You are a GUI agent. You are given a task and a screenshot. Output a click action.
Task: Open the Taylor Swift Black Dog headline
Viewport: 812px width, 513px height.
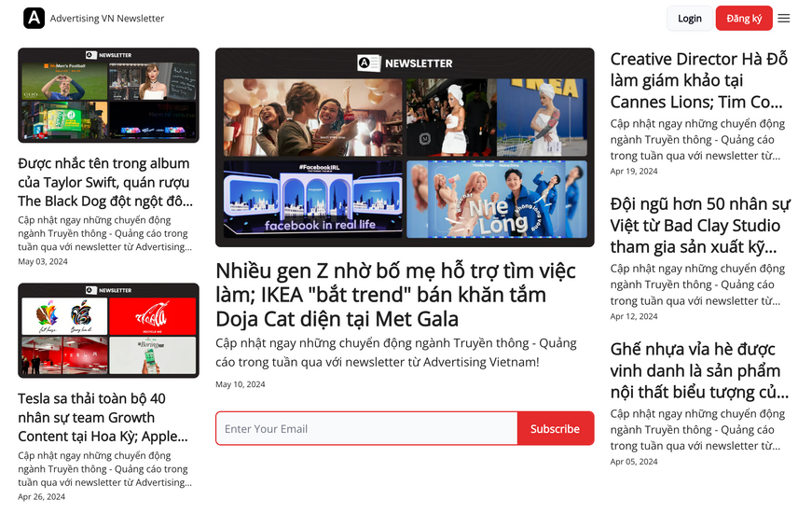click(x=105, y=183)
